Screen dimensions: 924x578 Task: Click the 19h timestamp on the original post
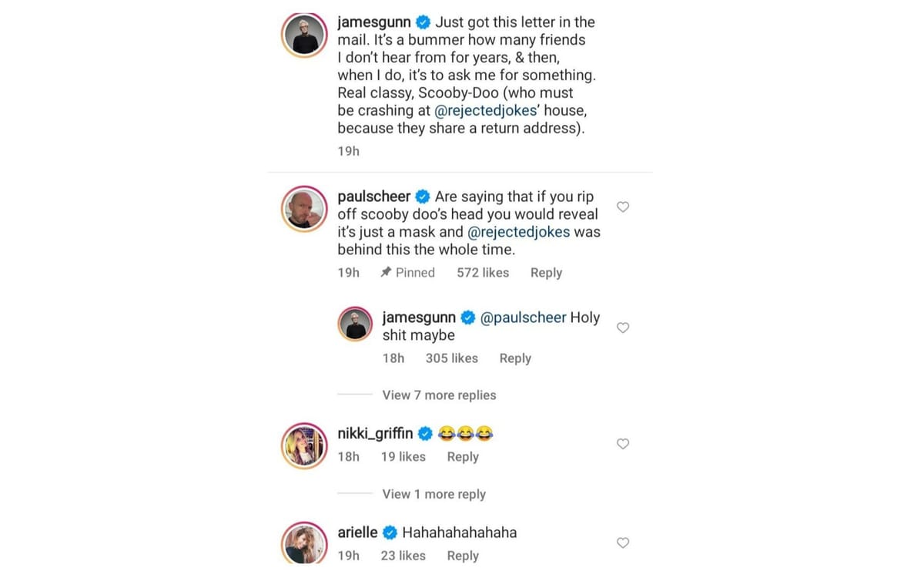click(x=347, y=150)
